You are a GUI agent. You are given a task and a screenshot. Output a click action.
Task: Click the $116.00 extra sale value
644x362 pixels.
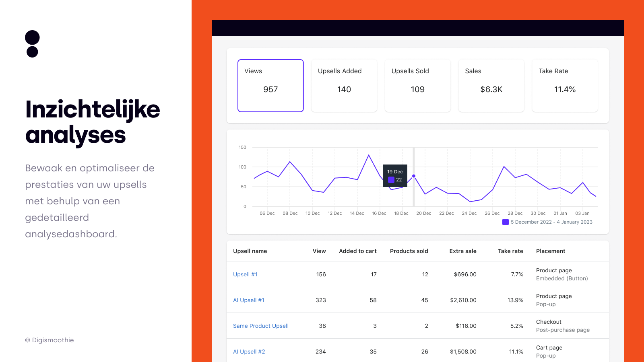coord(466,326)
